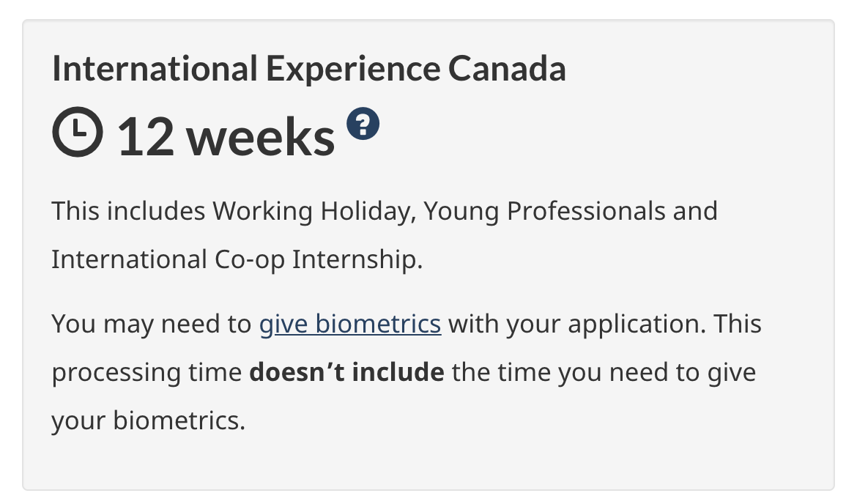Click the blue question mark help icon

tap(363, 123)
